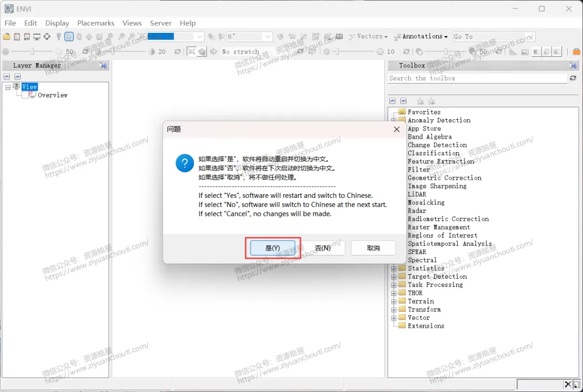Click the first Toolbox favorites star icon

click(x=420, y=101)
